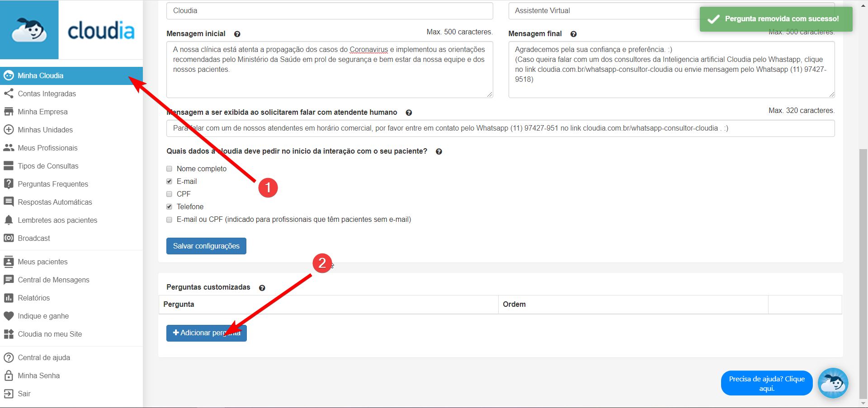868x408 pixels.
Task: Open the Cloudia chat avatar bubble
Action: tap(833, 383)
